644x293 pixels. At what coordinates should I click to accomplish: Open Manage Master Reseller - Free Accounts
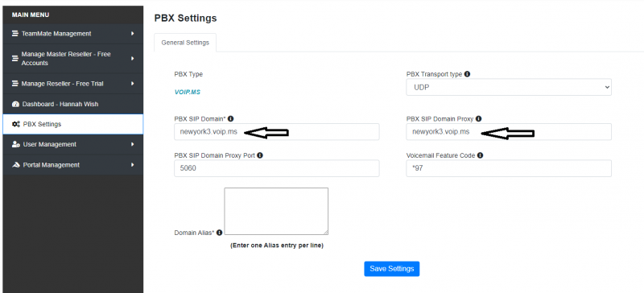73,59
